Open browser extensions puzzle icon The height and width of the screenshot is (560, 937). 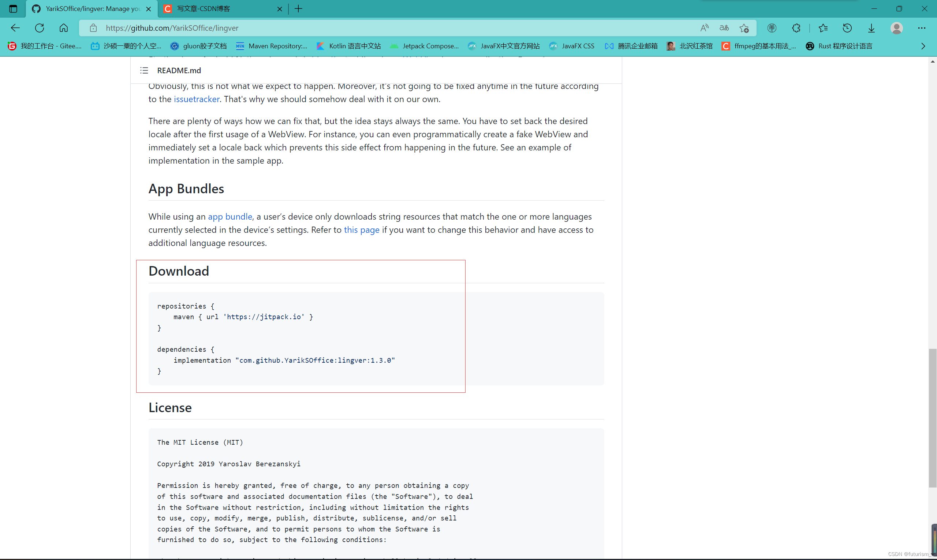click(x=796, y=28)
